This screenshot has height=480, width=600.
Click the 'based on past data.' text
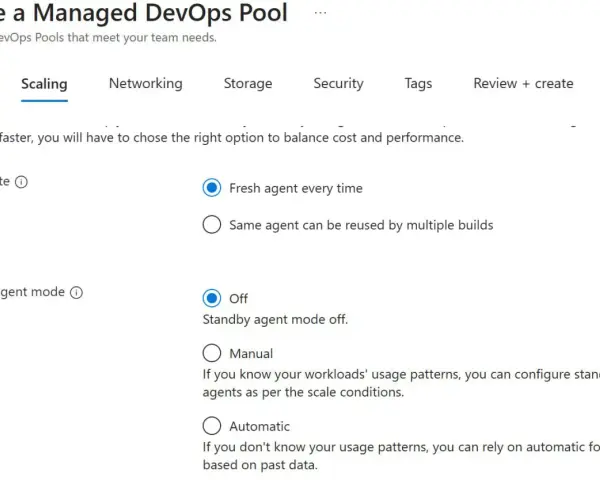click(x=260, y=465)
